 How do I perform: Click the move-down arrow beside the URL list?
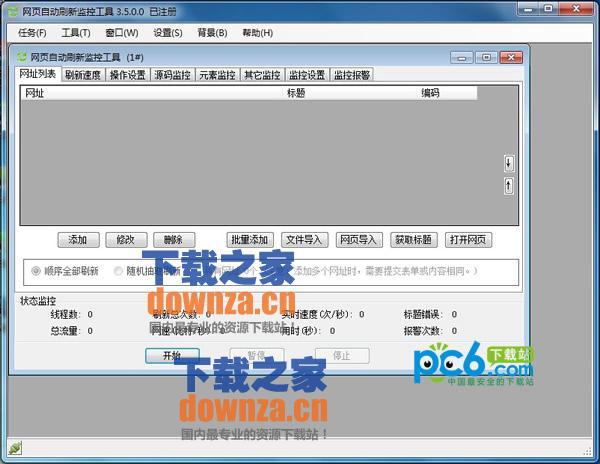tap(508, 163)
